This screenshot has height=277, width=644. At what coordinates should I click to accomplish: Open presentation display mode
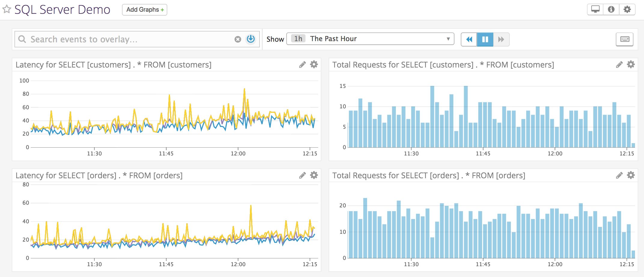(x=595, y=9)
